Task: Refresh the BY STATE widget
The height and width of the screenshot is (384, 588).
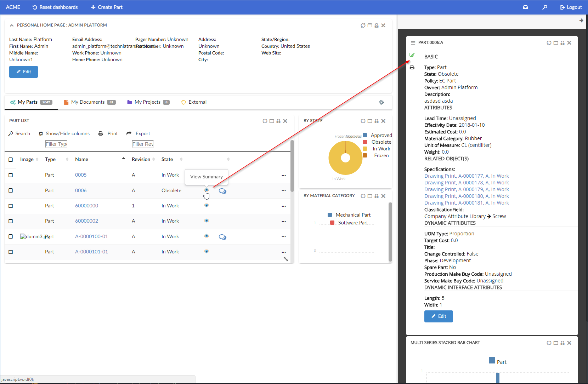Action: click(363, 121)
